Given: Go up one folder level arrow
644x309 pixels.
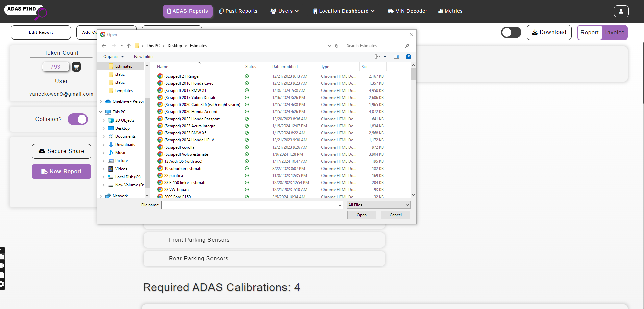Looking at the screenshot, I should pyautogui.click(x=129, y=46).
